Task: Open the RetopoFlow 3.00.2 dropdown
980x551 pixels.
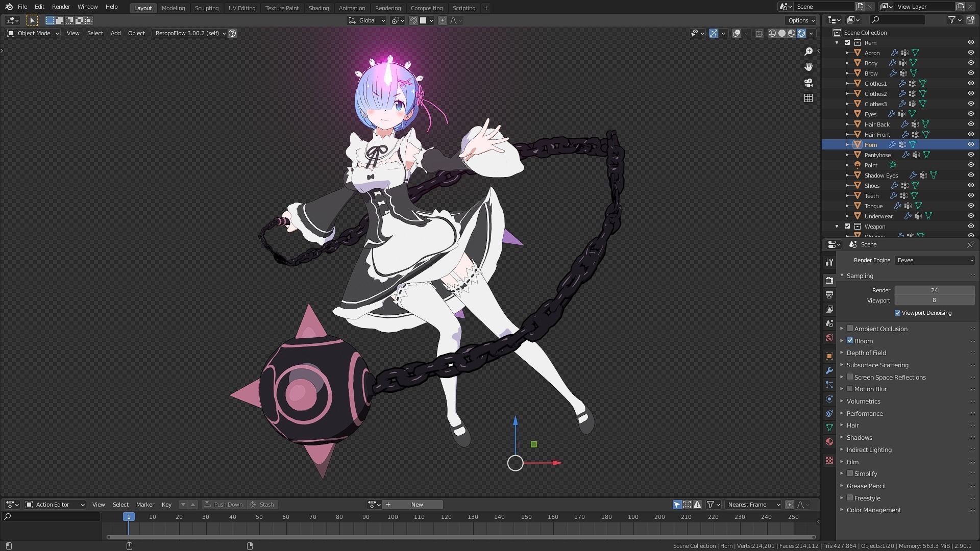Action: click(190, 33)
